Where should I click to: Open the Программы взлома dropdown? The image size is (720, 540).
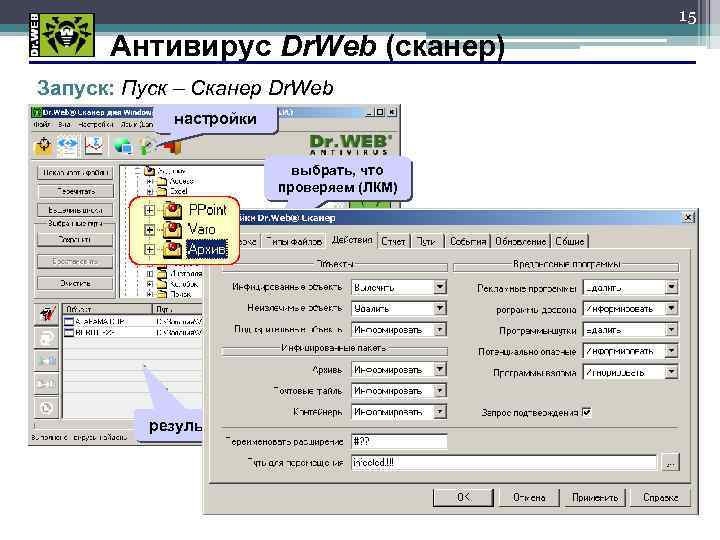671,372
